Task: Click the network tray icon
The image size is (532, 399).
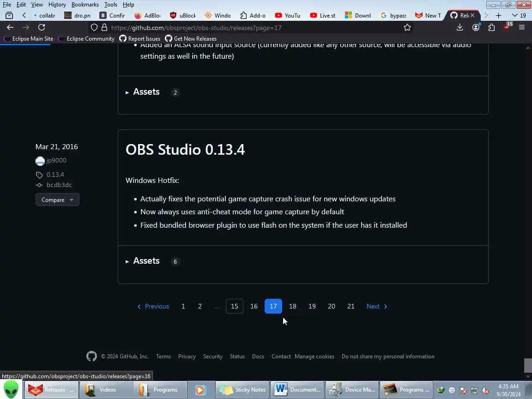Action: pyautogui.click(x=474, y=391)
